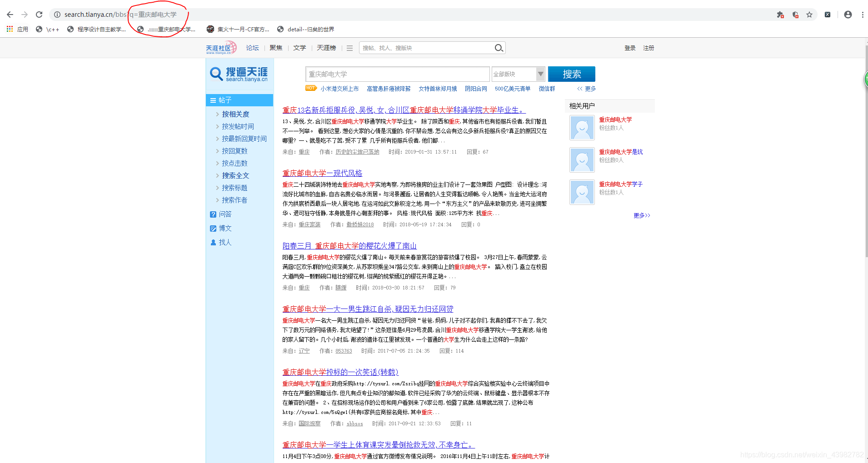Click the 登录 link

[x=630, y=48]
